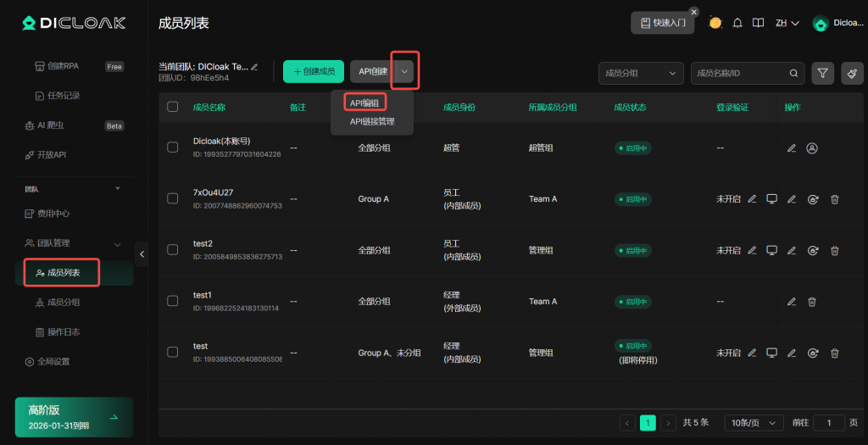Choose API链接管理 from the dropdown menu
The height and width of the screenshot is (445, 868).
coord(372,121)
